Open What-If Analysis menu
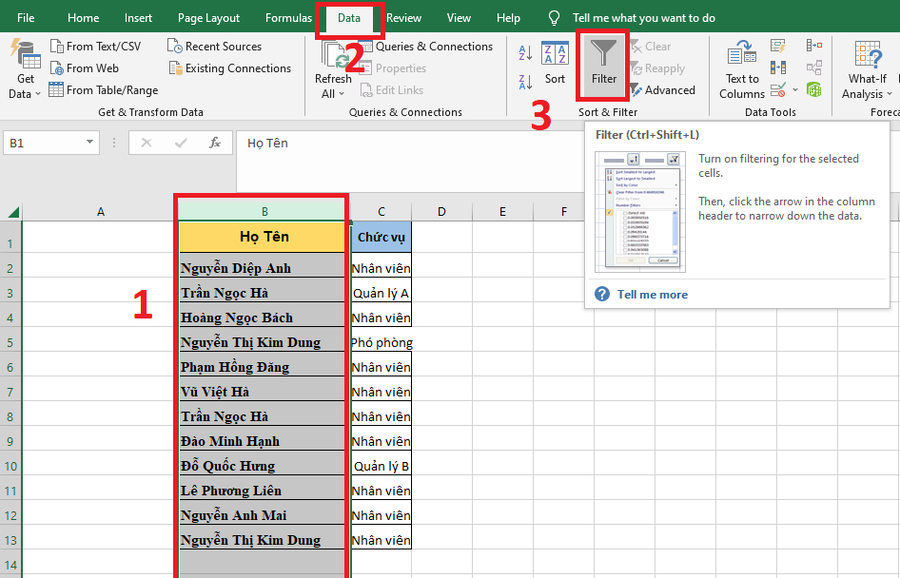The width and height of the screenshot is (900, 578). 867,69
